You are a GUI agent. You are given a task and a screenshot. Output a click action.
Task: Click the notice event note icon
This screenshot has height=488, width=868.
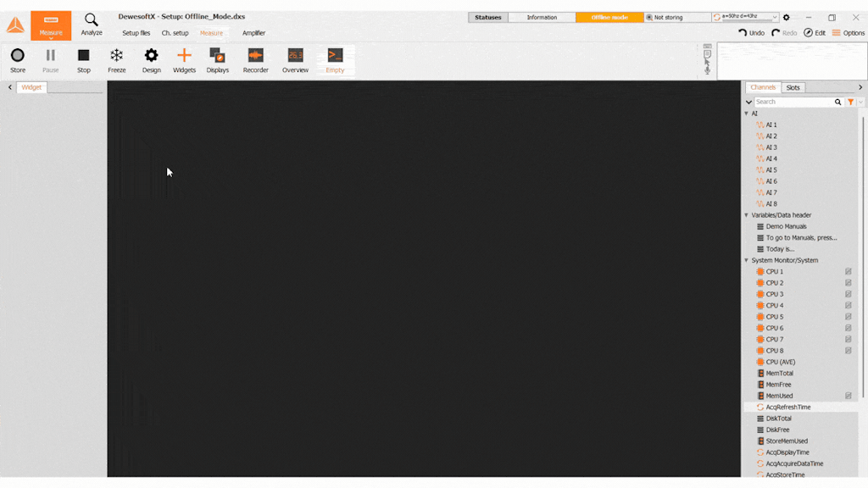(708, 54)
